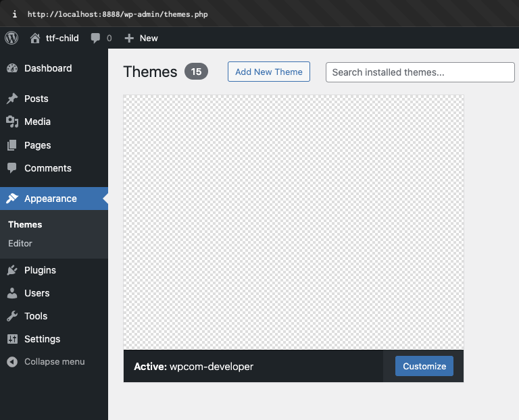Click the Posts pushpin icon
Image resolution: width=519 pixels, height=420 pixels.
click(12, 99)
